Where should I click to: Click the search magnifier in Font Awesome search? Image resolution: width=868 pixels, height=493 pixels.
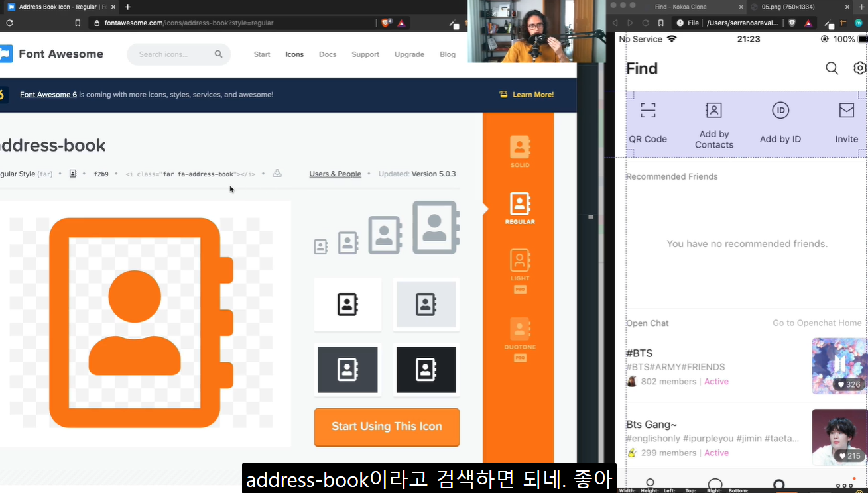coord(219,54)
